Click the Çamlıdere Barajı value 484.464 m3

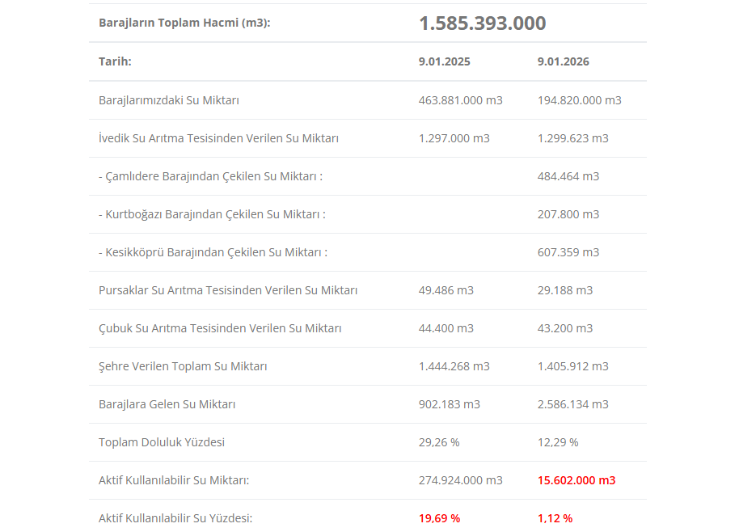pos(568,176)
